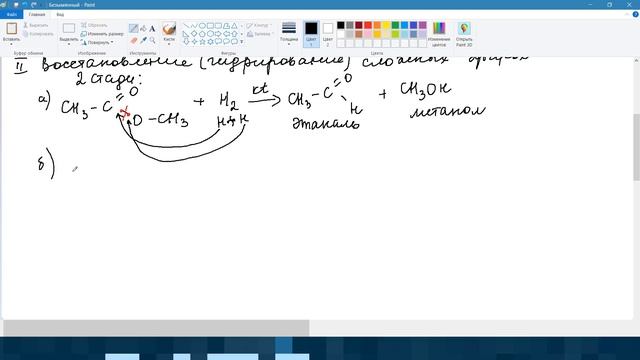Open the Rotate (Повернуть) dropdown

pos(97,42)
